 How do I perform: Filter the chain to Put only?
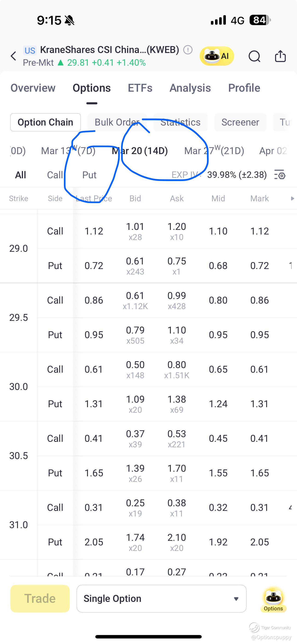(89, 175)
